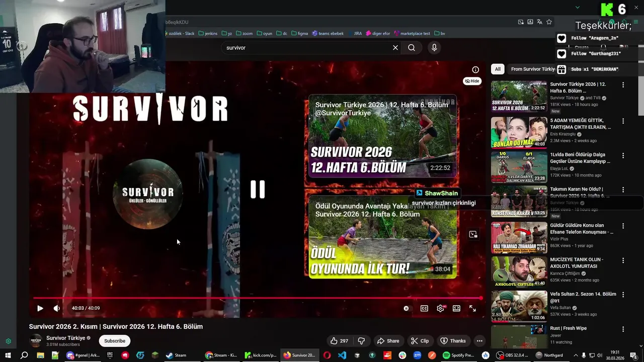The image size is (644, 362).
Task: Open options for Vefa Sultan video
Action: click(623, 295)
